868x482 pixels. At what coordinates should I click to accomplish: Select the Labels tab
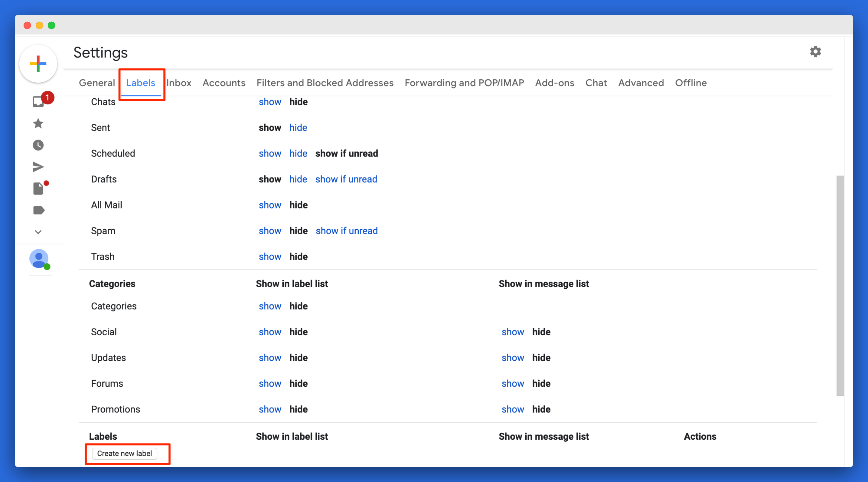(141, 83)
